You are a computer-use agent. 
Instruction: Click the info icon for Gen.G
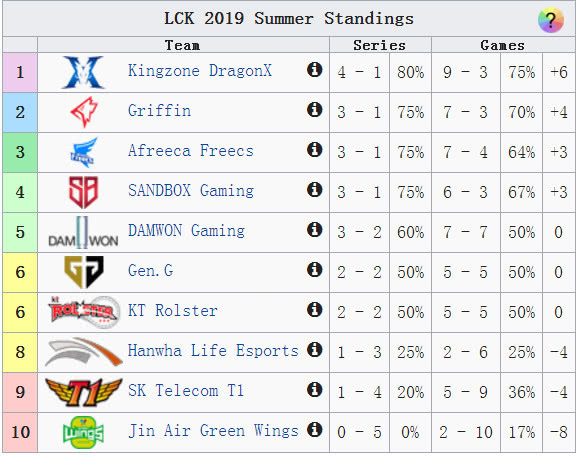click(x=314, y=270)
